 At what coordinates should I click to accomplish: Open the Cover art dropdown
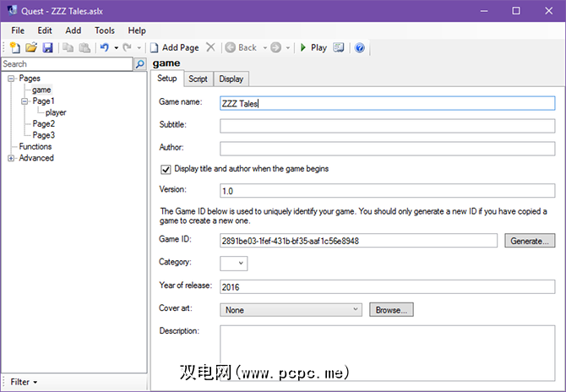click(x=291, y=310)
